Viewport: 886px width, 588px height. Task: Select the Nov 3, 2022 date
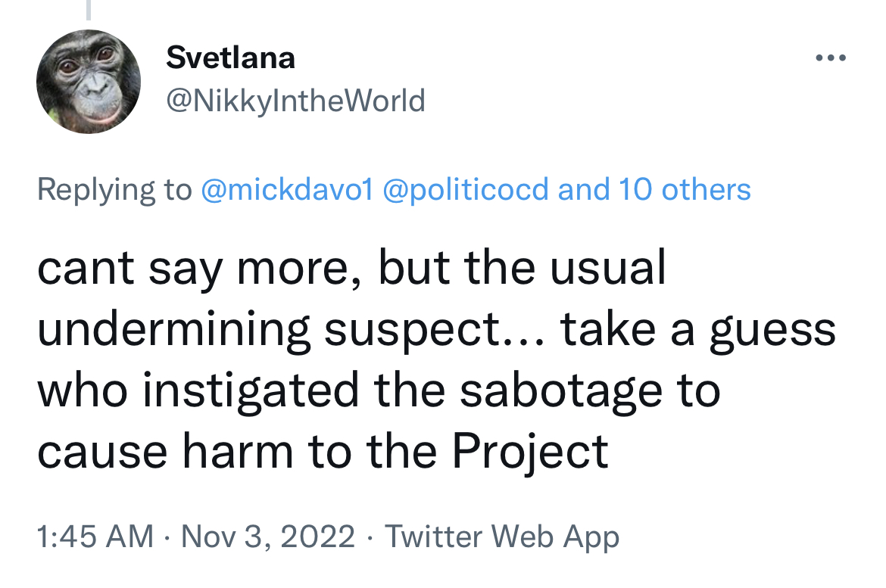click(x=268, y=536)
